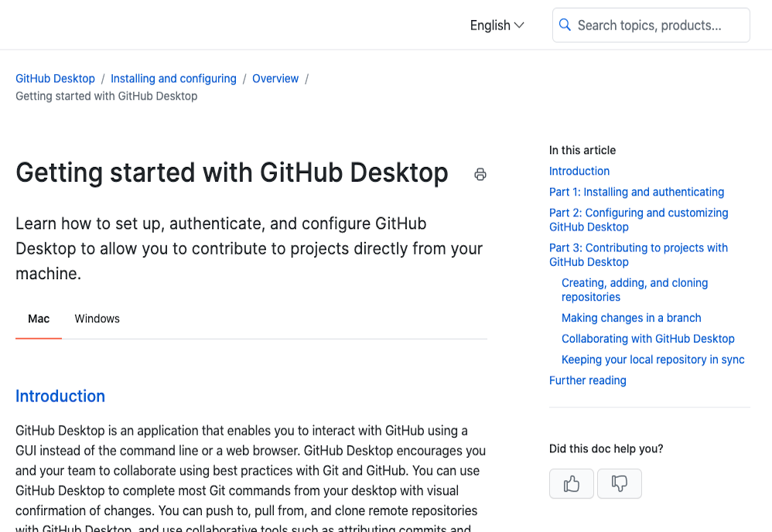Image resolution: width=772 pixels, height=532 pixels.
Task: Navigate to Installing and configuring breadcrumb
Action: [173, 78]
